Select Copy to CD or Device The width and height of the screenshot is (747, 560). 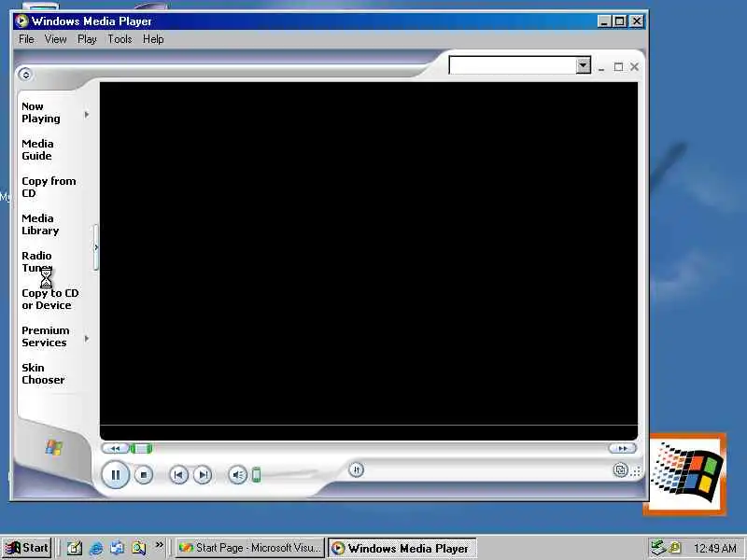[50, 299]
